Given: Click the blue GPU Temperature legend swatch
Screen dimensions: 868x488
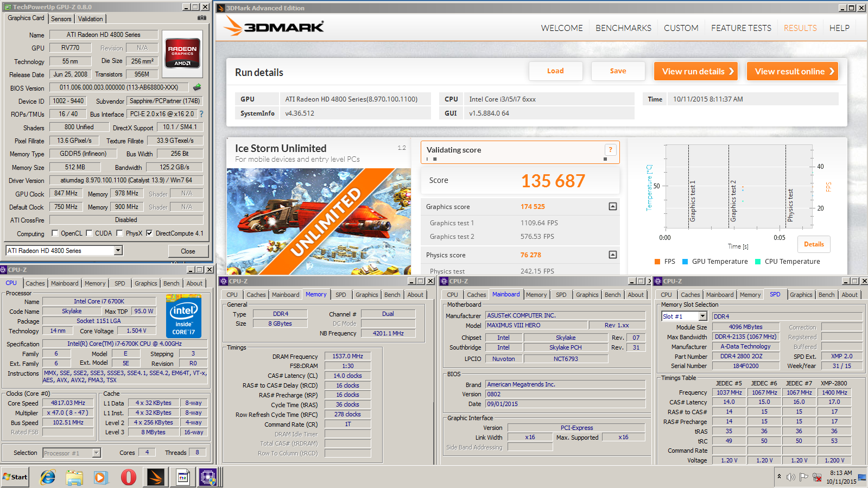Looking at the screenshot, I should tap(685, 262).
